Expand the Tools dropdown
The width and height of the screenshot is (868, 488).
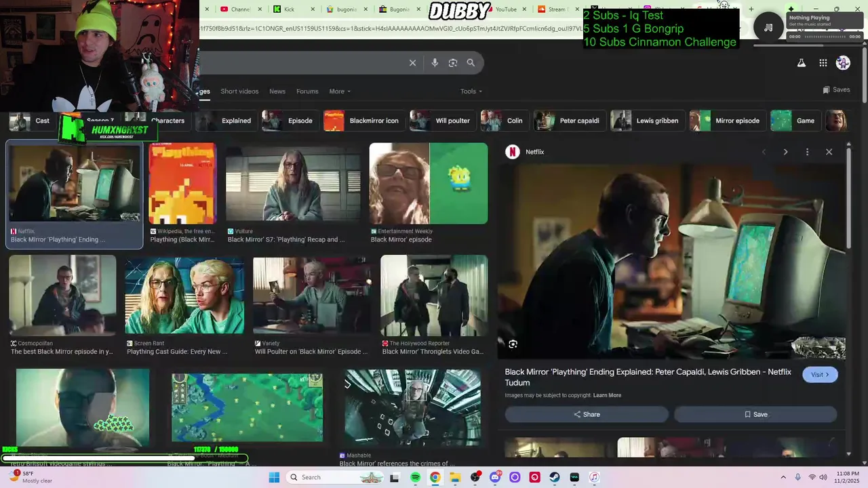[471, 91]
